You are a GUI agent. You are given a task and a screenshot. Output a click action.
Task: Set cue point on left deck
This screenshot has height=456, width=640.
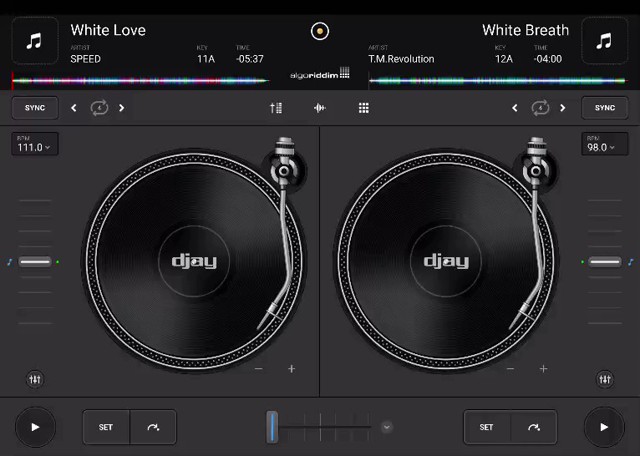click(x=106, y=427)
